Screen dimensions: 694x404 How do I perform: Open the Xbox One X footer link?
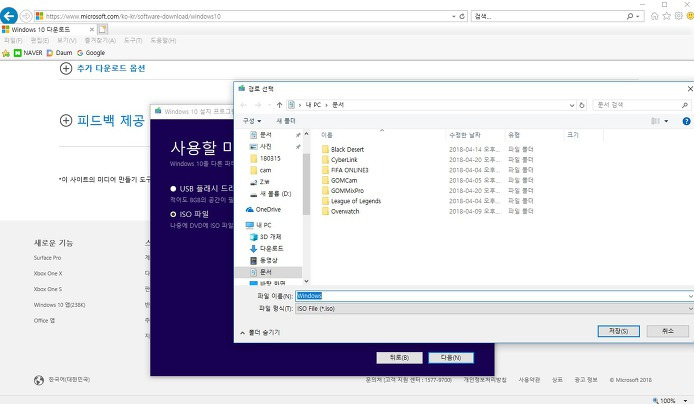point(48,273)
